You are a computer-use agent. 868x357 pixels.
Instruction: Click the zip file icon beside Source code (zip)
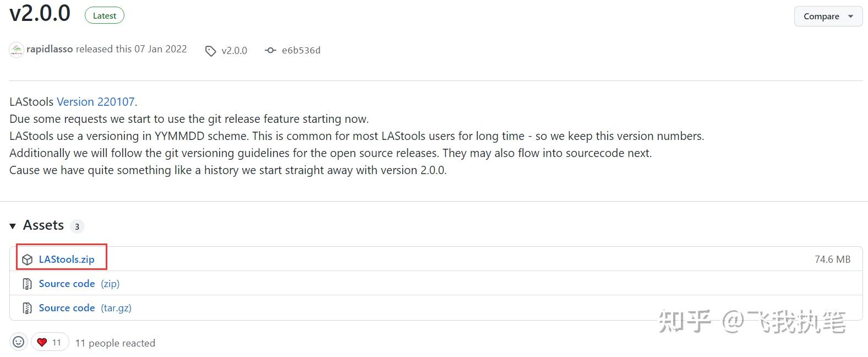coord(27,284)
